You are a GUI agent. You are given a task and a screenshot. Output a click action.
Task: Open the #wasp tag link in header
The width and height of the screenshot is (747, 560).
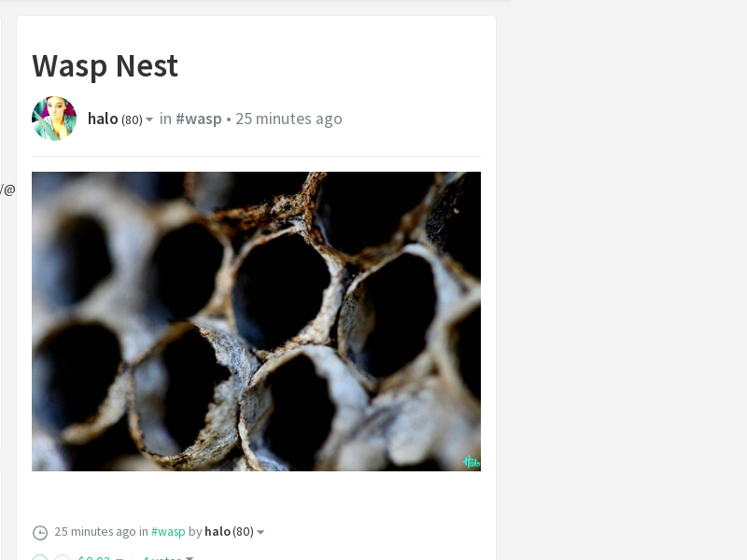click(199, 119)
